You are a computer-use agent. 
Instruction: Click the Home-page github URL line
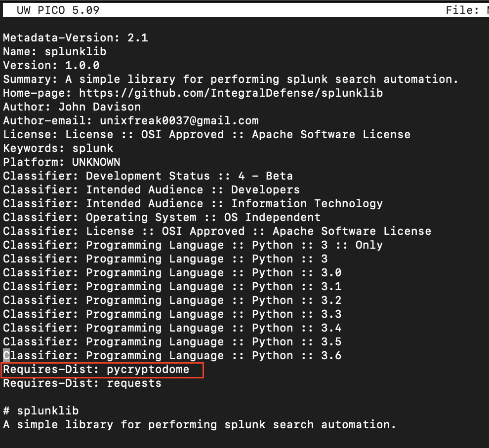click(193, 93)
